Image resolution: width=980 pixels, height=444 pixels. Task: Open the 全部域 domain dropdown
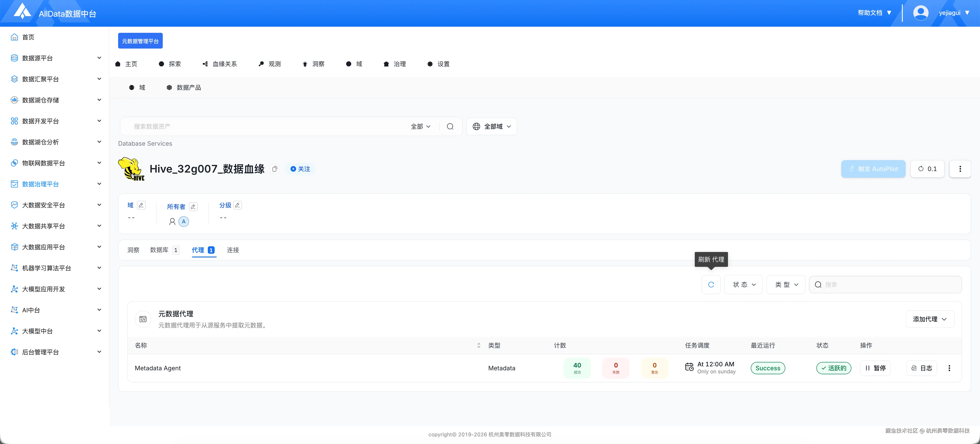(492, 126)
